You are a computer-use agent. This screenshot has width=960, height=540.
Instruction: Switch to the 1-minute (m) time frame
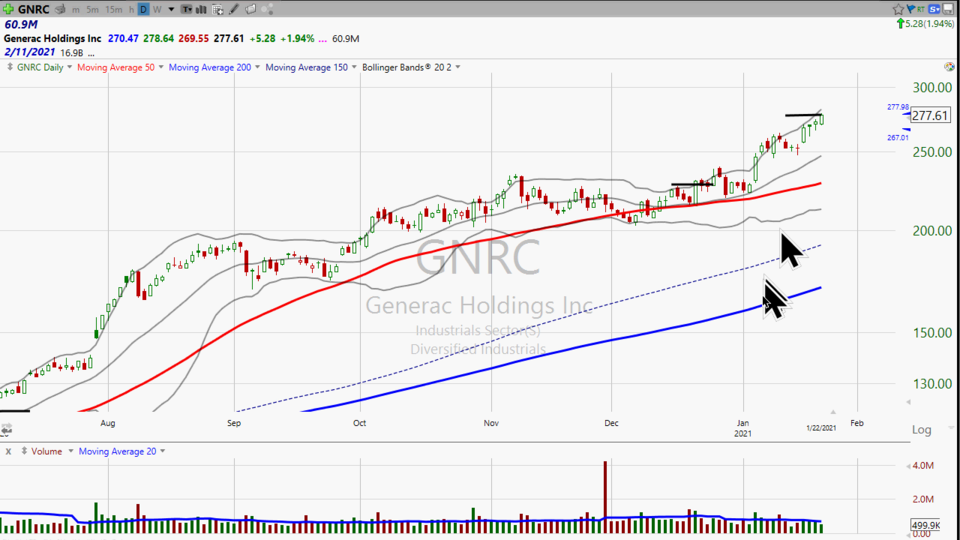(76, 9)
